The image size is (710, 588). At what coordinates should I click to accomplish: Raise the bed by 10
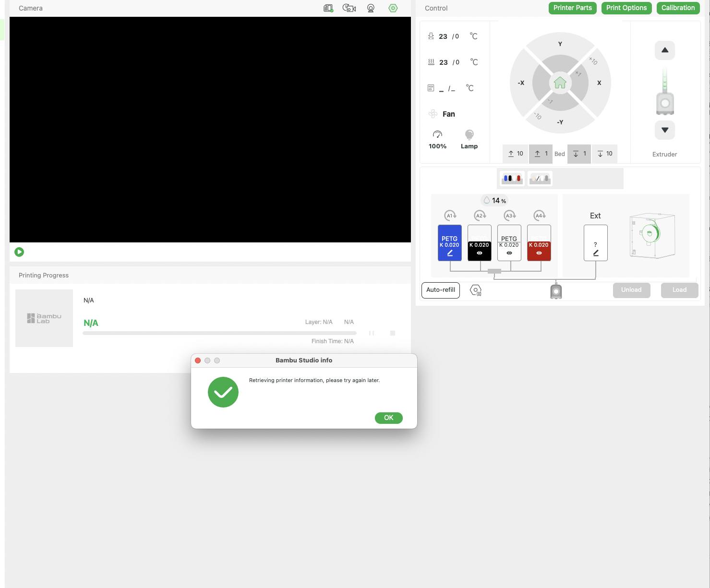[516, 154]
